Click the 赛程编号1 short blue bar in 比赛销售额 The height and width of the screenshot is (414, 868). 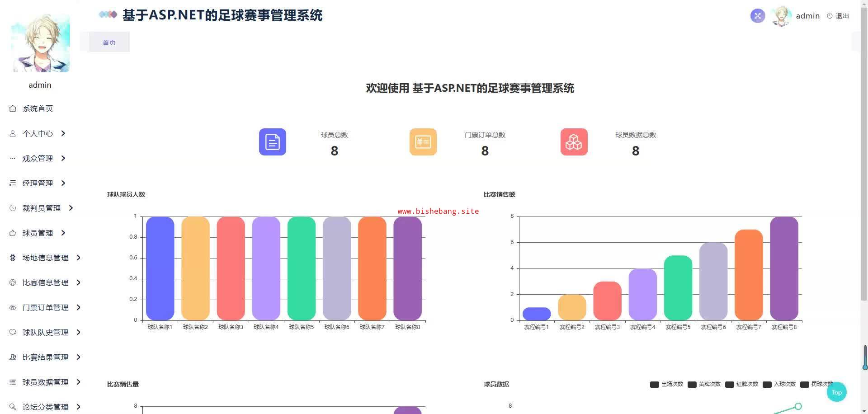pos(537,314)
